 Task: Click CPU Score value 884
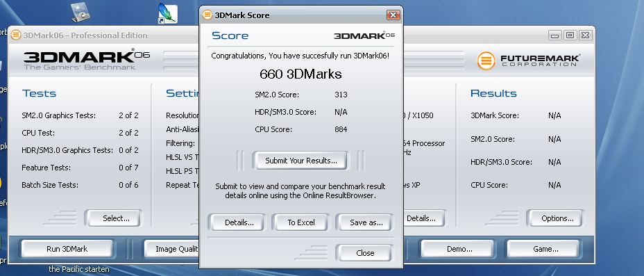(x=341, y=129)
